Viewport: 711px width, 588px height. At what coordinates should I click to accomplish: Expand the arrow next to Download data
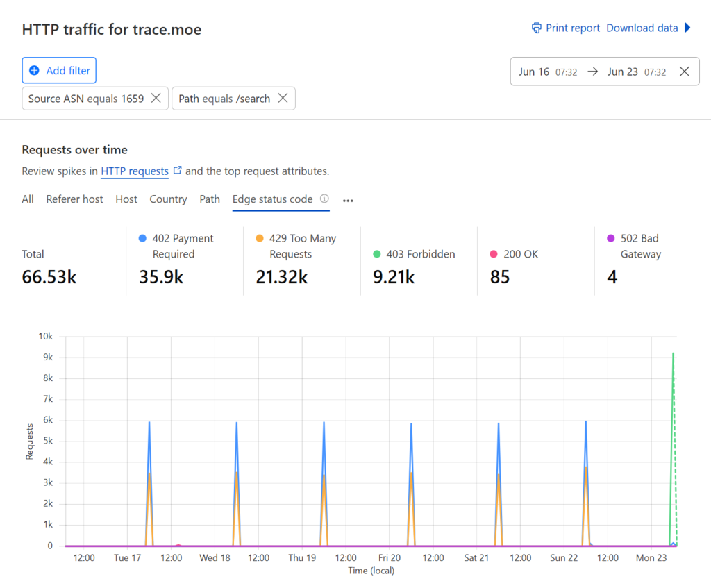tap(687, 28)
